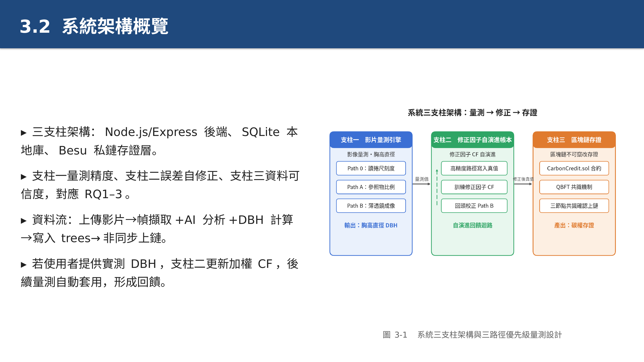Click the slide title 3.2 系統架構概覽
The image size is (644, 362).
(94, 26)
